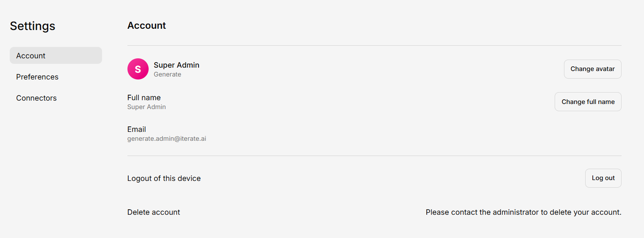Click the divider line above the logout row

[x=374, y=156]
